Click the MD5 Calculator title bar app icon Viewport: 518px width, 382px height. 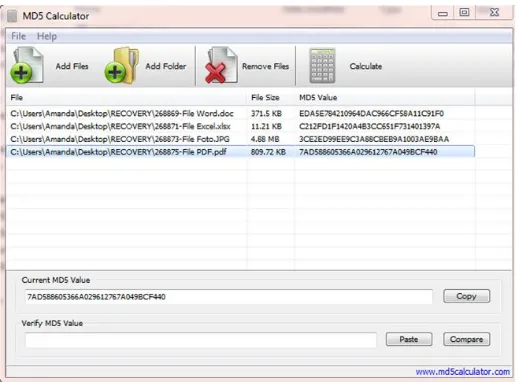coord(12,16)
